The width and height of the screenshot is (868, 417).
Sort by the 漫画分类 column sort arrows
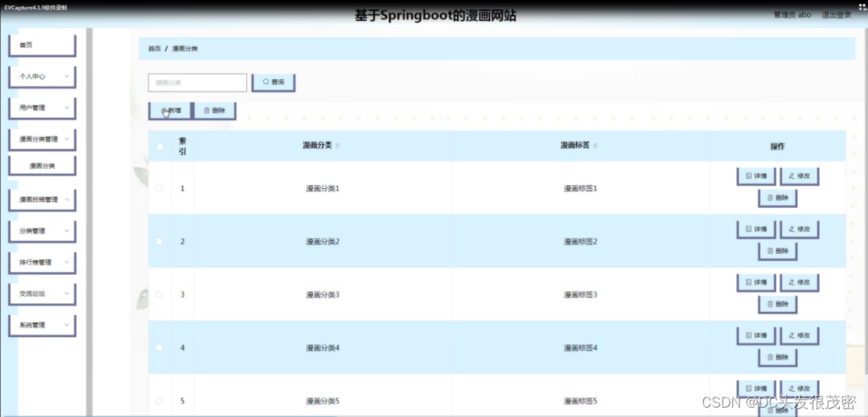338,146
